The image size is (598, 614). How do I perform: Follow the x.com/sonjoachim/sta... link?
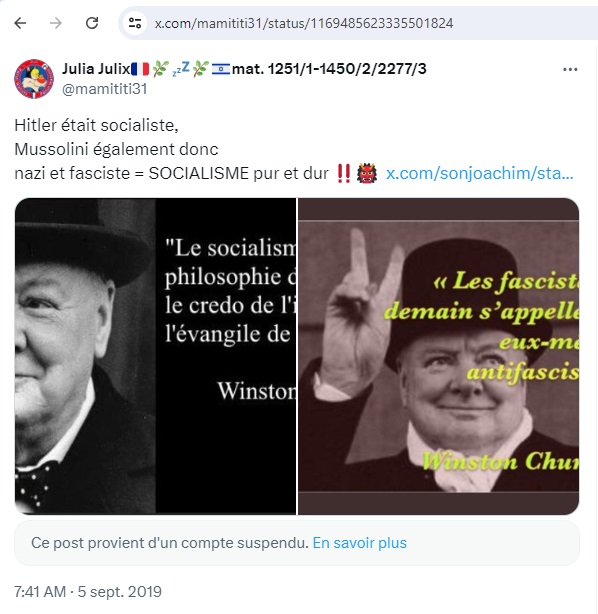tap(480, 173)
